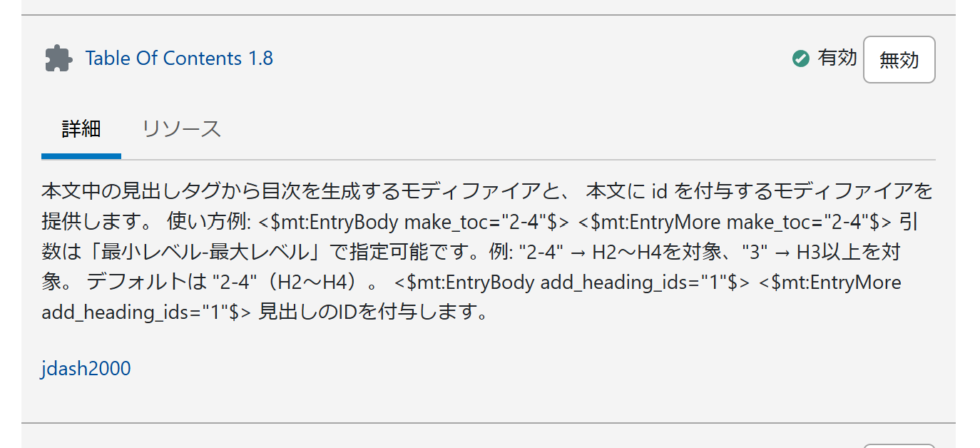Click the partially visible button at bottom right
Screen dimensions: 980x448
(899, 445)
